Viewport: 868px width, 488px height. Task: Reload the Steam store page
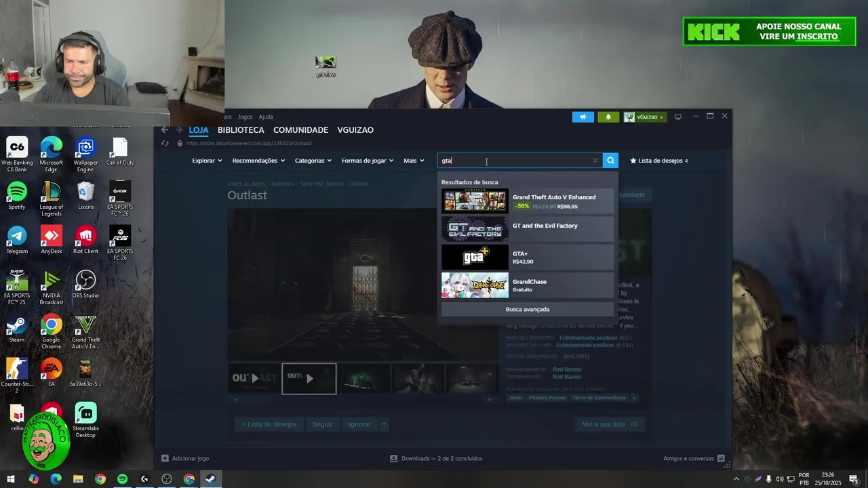[165, 143]
